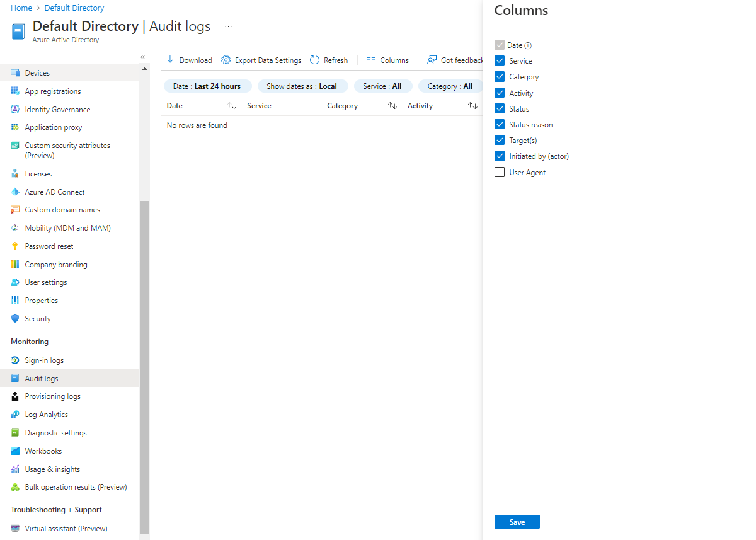Click the Got feedback button

[x=455, y=60]
